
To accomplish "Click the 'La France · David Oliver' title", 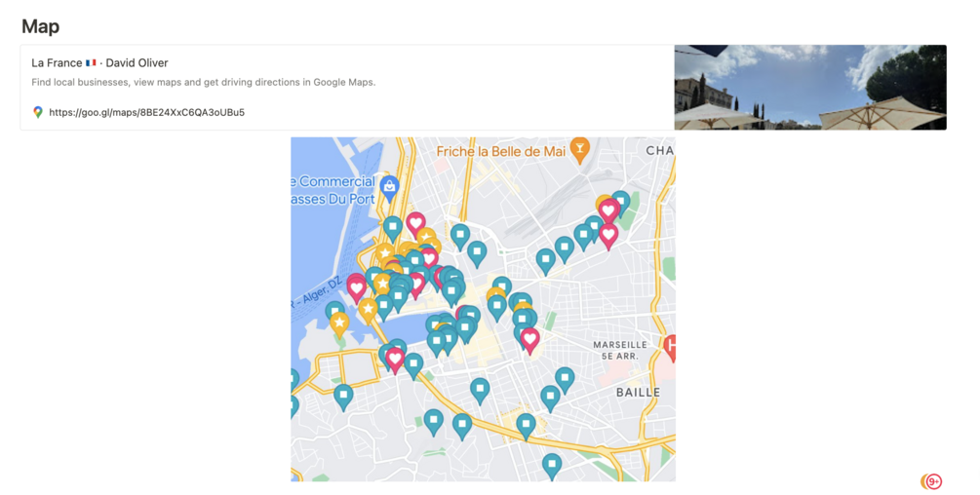I will 99,63.
